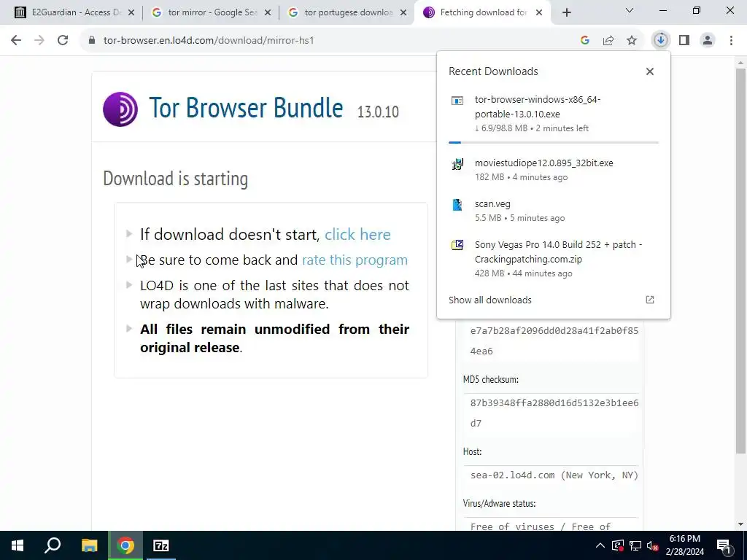747x560 pixels.
Task: Open tor-browser-windows portable exe download entry
Action: click(x=554, y=114)
